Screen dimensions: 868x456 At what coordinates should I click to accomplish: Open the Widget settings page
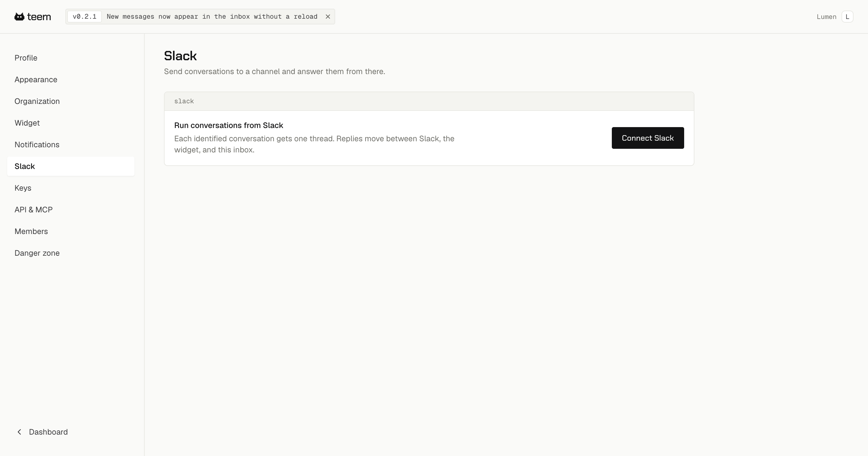[71, 123]
